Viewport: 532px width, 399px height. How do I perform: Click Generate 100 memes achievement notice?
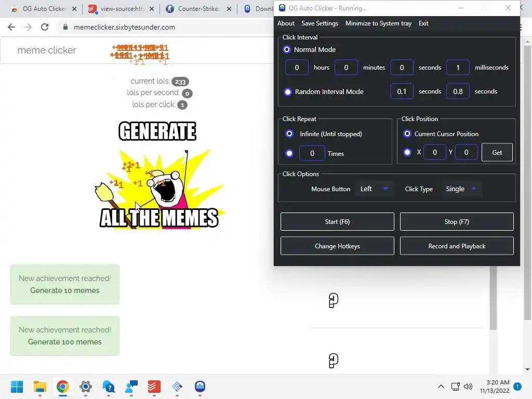coord(65,336)
